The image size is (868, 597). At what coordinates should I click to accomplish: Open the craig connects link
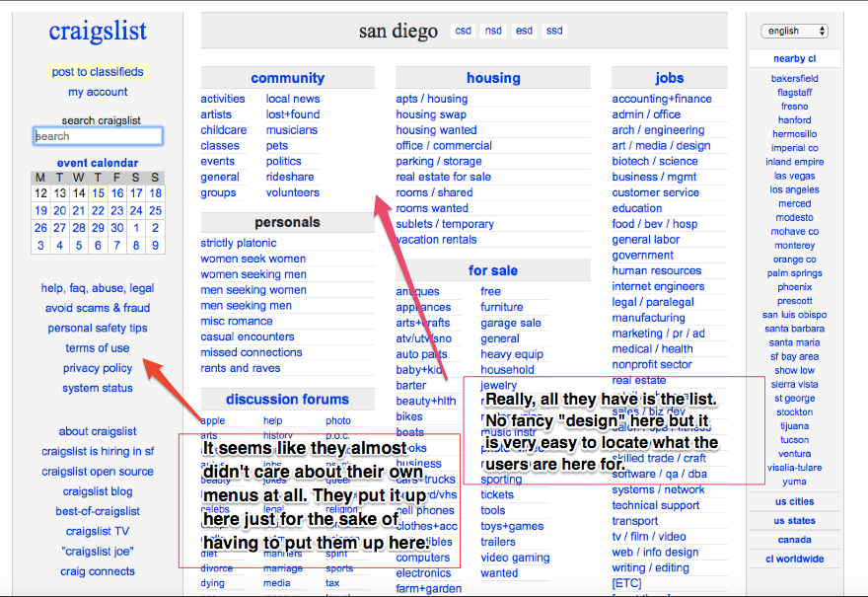pos(98,571)
